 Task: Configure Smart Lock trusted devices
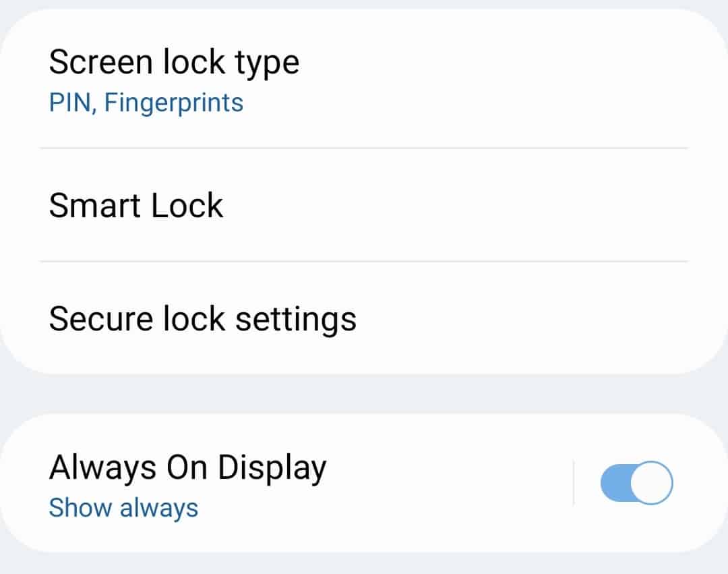tap(136, 205)
